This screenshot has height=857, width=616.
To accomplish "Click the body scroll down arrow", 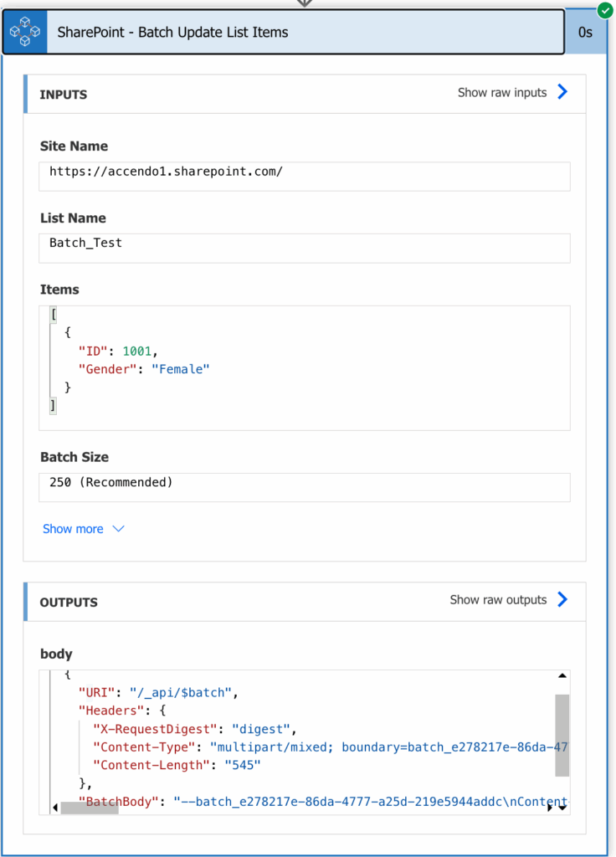I will (563, 808).
